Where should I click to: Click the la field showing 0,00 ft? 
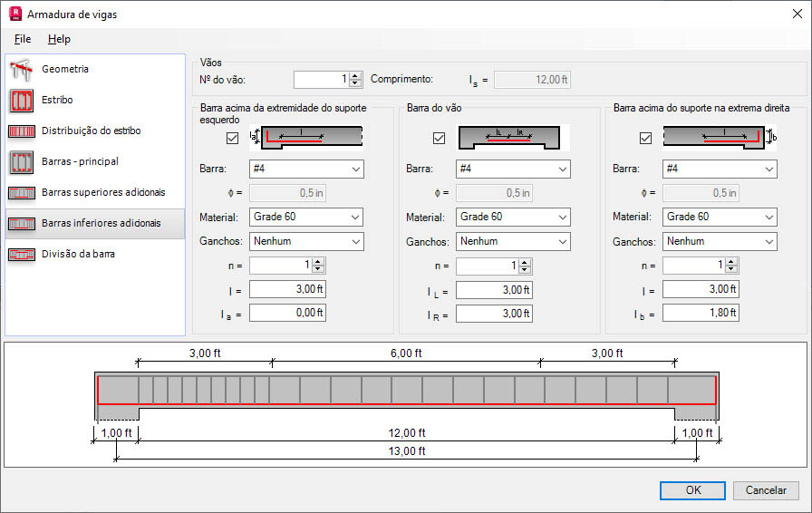point(287,313)
